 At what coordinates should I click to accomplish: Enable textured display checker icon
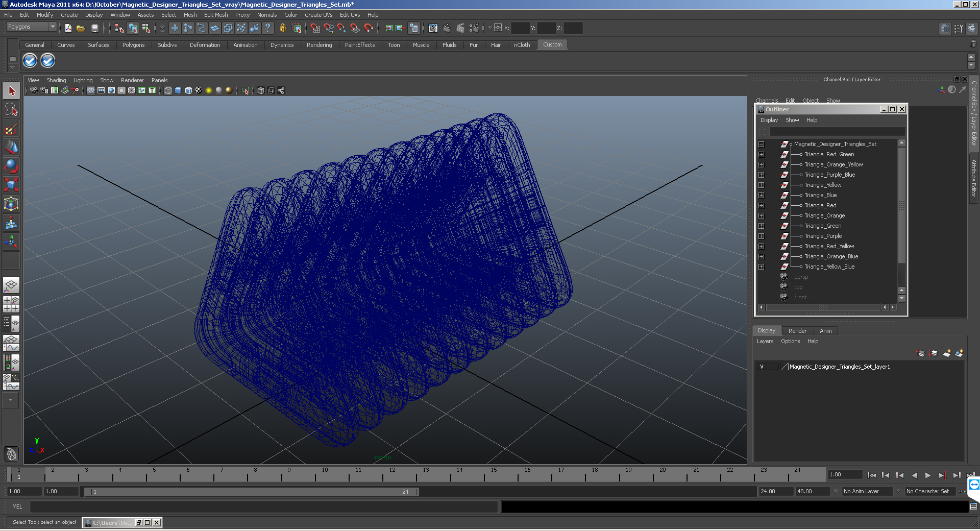coord(199,90)
